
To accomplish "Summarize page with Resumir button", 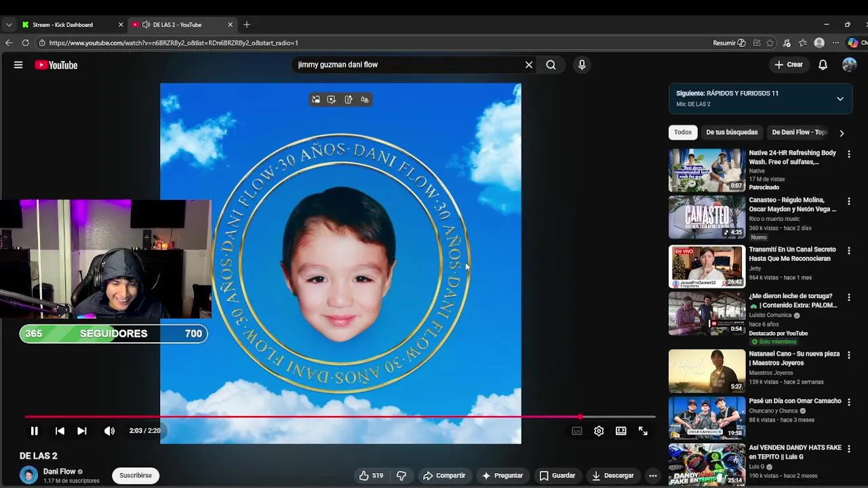I will (x=729, y=43).
